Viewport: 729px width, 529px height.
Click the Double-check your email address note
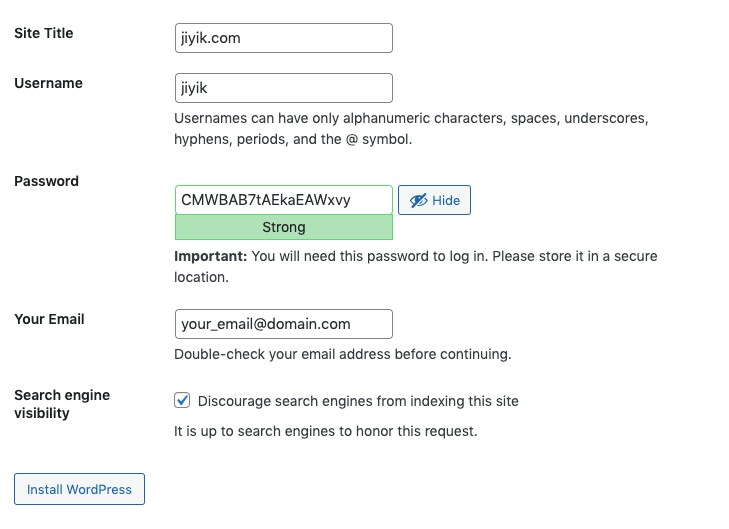coord(343,354)
